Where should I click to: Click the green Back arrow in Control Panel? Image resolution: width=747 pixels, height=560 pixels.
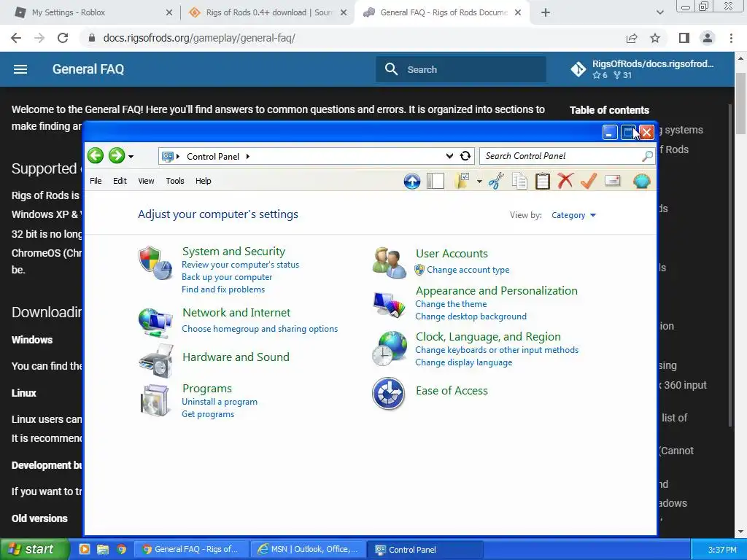[96, 156]
